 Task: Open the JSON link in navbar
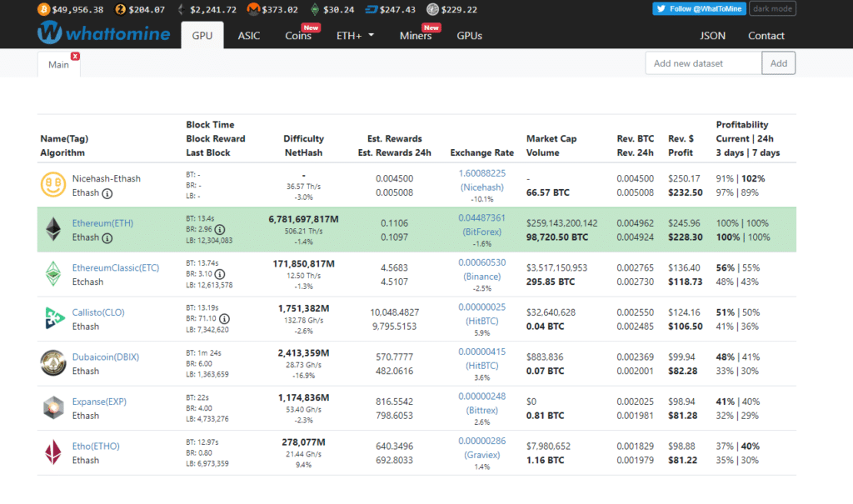712,35
